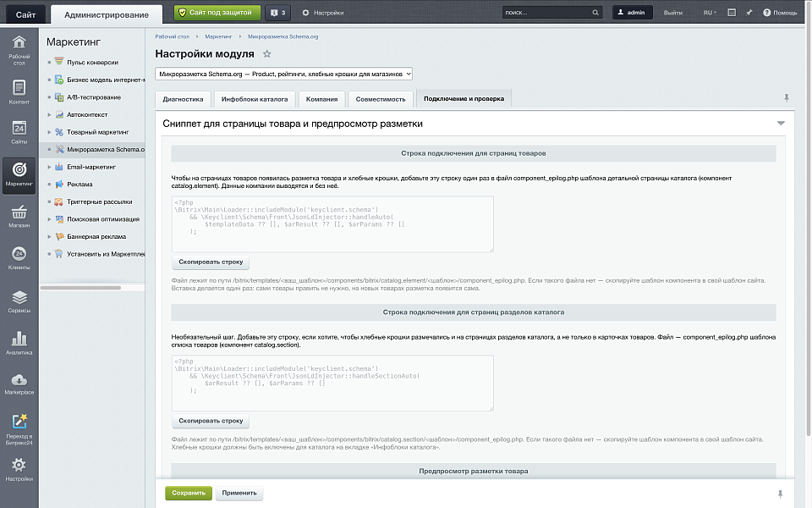Open Помощь help icon
Image resolution: width=812 pixels, height=508 pixels.
[x=779, y=13]
